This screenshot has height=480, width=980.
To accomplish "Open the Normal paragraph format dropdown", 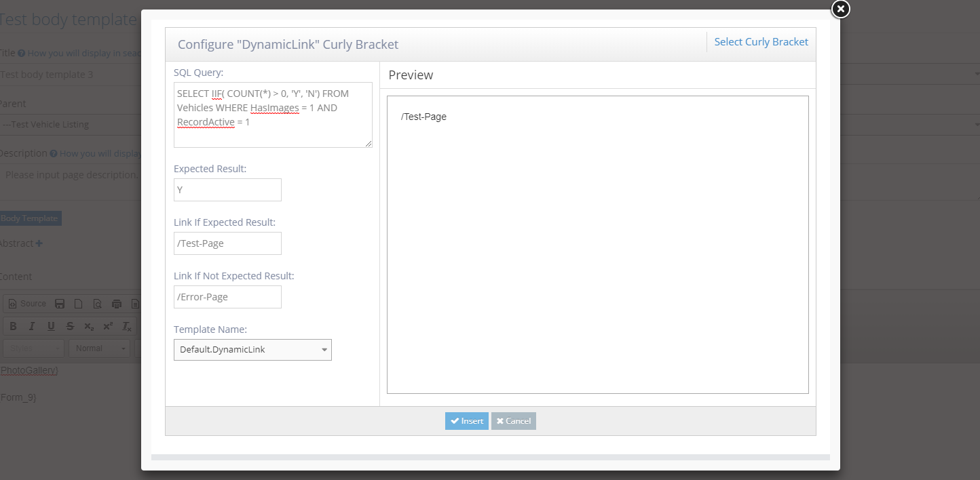I will coord(100,348).
